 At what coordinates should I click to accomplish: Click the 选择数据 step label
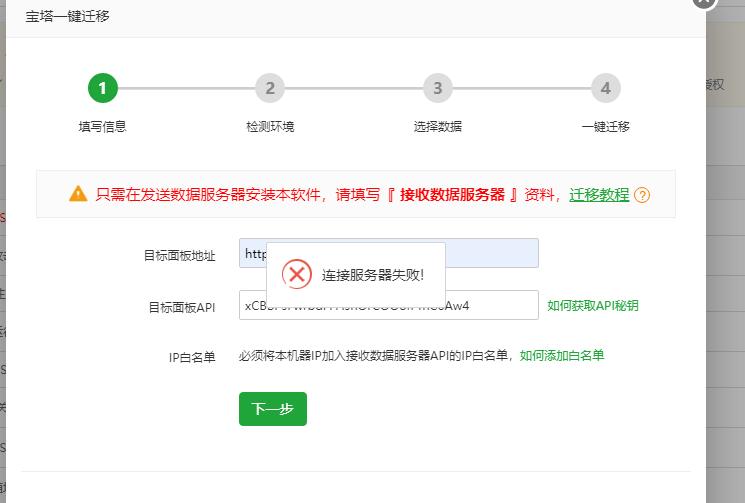pyautogui.click(x=438, y=126)
